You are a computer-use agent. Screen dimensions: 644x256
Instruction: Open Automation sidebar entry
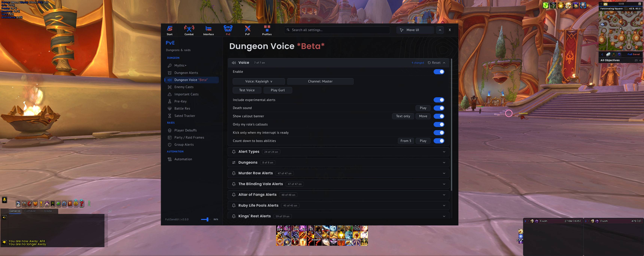192,159
